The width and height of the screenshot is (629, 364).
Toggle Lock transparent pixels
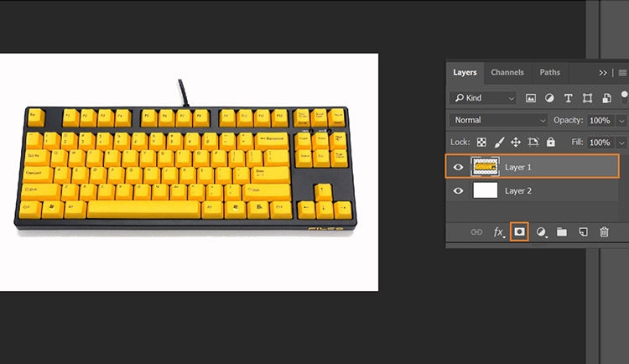pos(481,143)
